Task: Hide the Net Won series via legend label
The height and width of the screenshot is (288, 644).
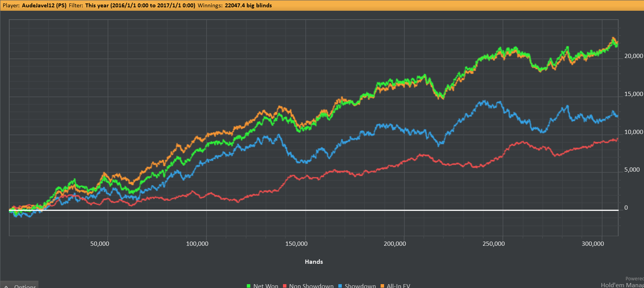Action: click(x=266, y=286)
